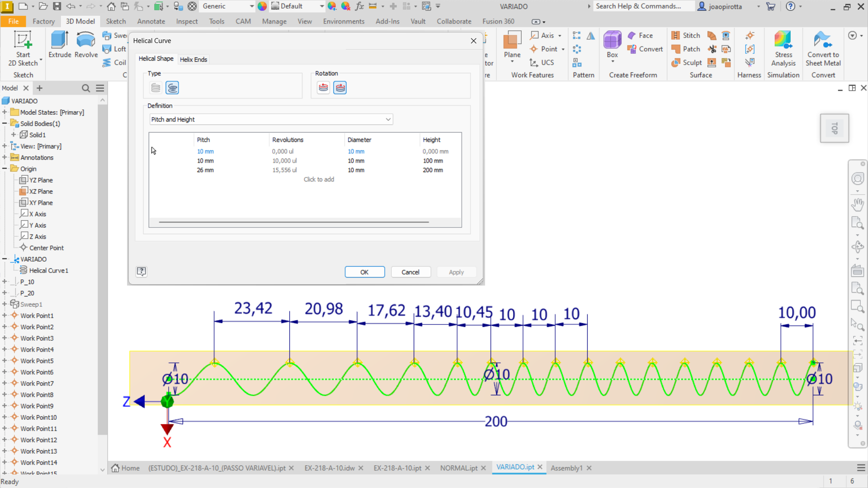
Task: Click the Box freeform creation tool
Action: 612,45
